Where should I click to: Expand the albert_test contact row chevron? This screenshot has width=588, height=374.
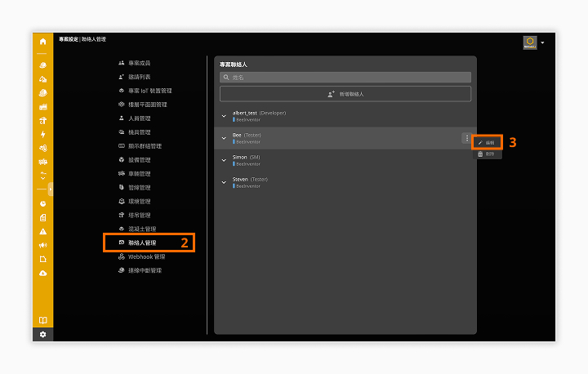tap(224, 116)
